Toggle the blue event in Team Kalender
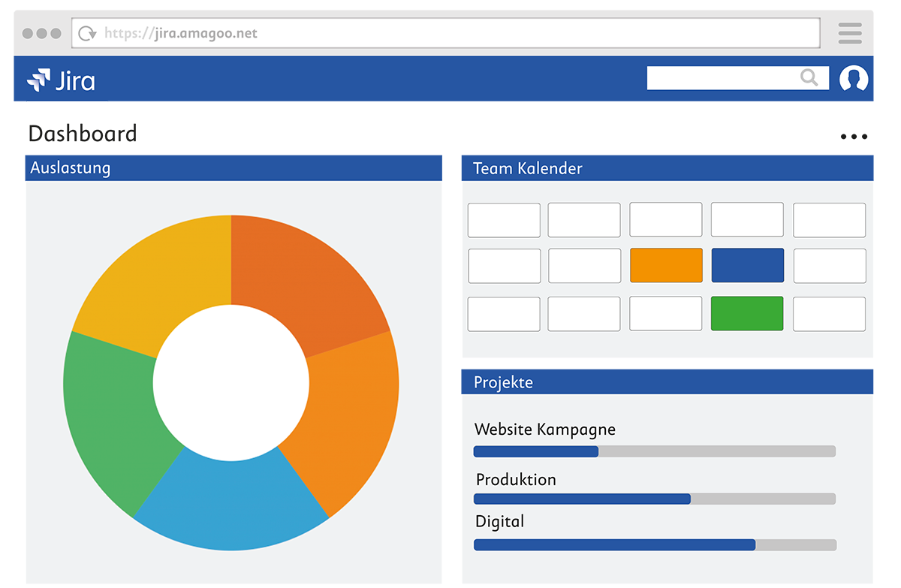Image resolution: width=901 pixels, height=588 pixels. tap(747, 265)
